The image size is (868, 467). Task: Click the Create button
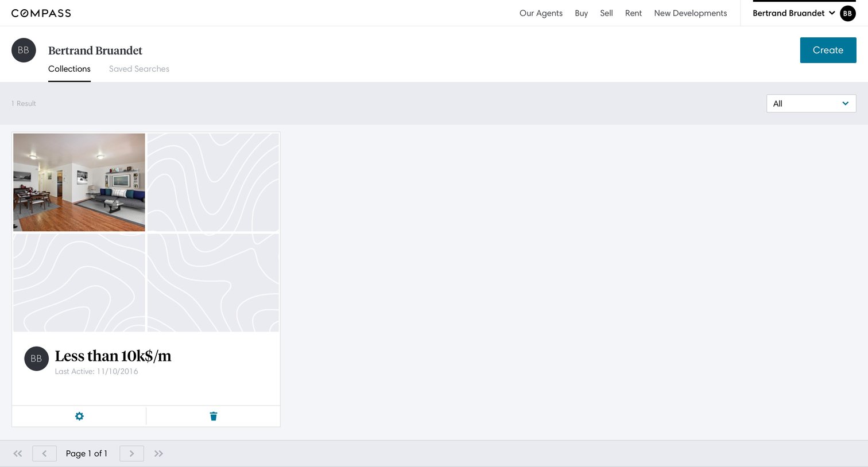pos(828,50)
